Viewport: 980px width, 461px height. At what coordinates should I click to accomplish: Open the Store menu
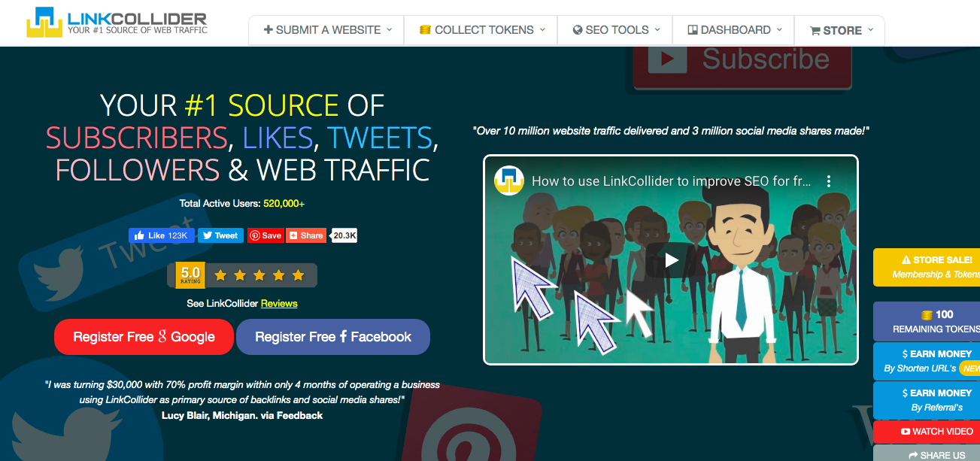[839, 31]
